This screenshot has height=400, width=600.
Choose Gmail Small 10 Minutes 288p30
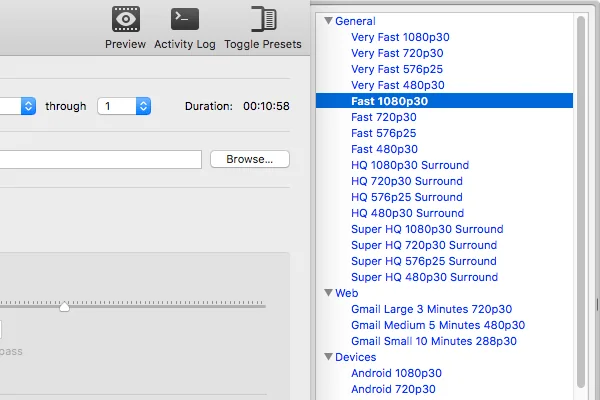tap(434, 341)
